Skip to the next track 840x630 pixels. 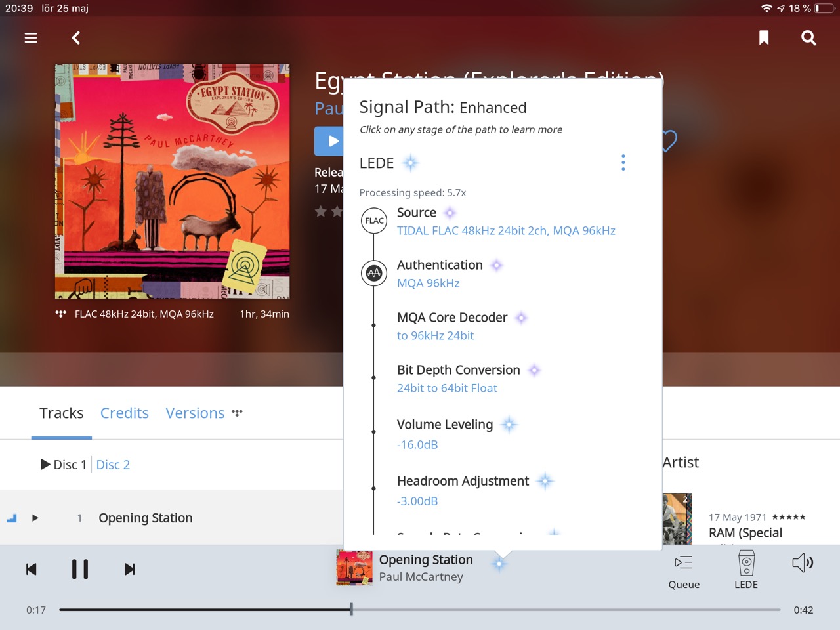coord(130,569)
